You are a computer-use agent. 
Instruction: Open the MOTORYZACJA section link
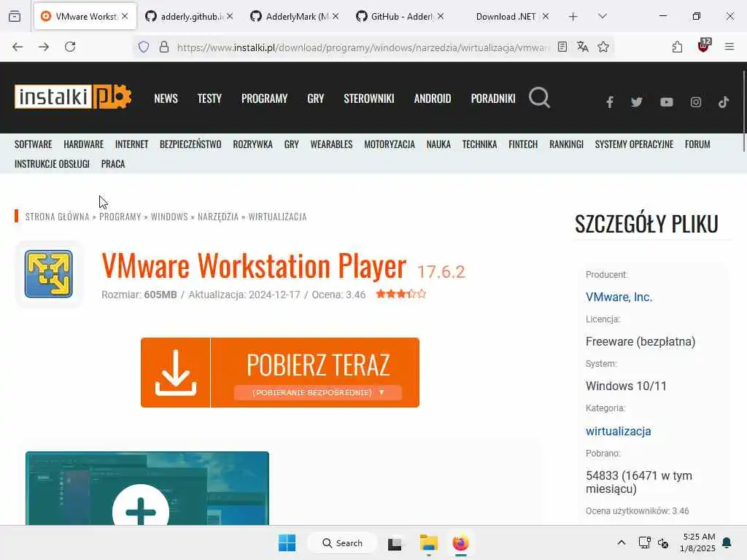coord(390,144)
